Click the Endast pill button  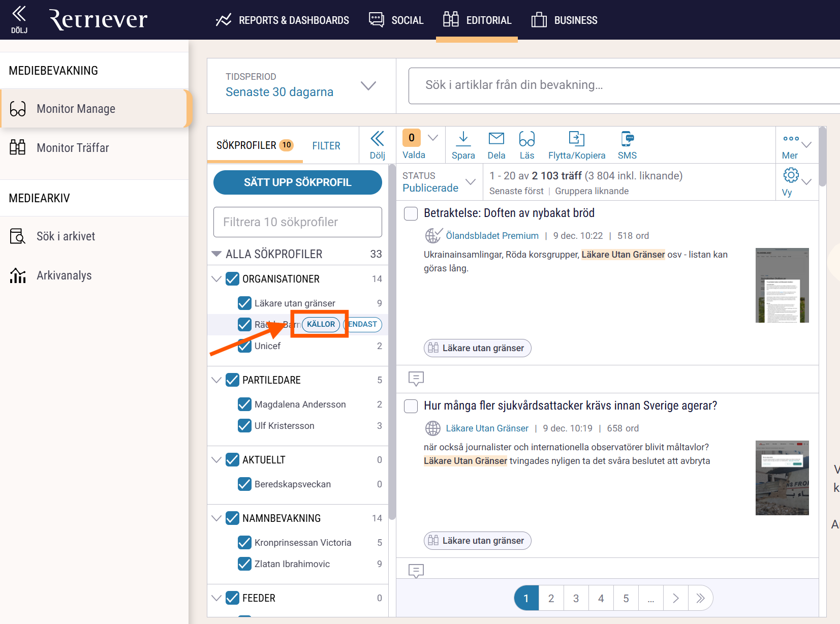tap(363, 324)
